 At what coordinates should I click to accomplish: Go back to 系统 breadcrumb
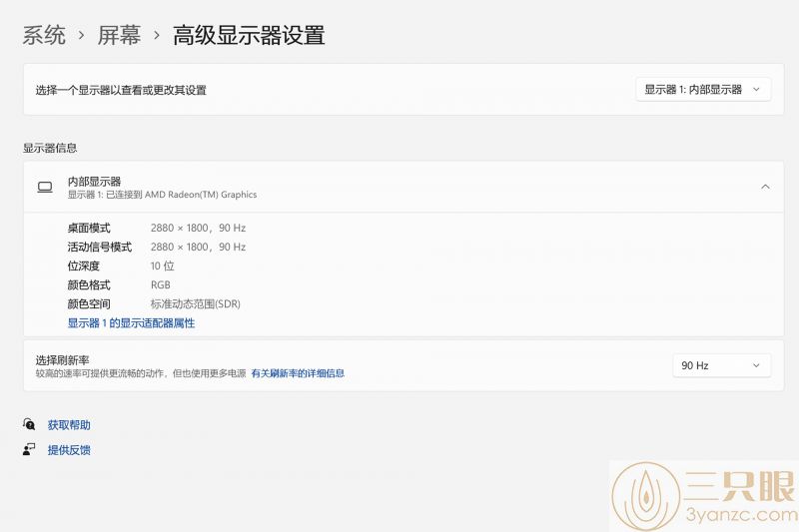pos(44,36)
